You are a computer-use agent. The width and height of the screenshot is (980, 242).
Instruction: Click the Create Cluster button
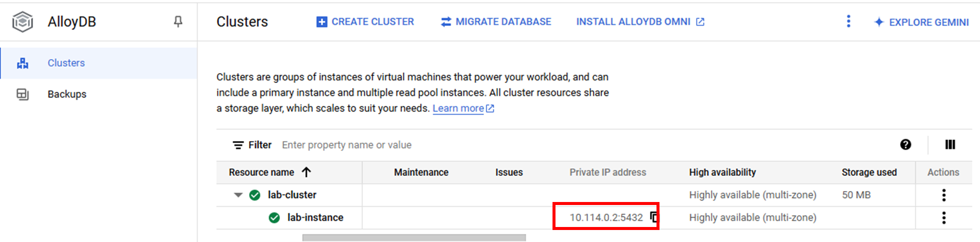365,22
